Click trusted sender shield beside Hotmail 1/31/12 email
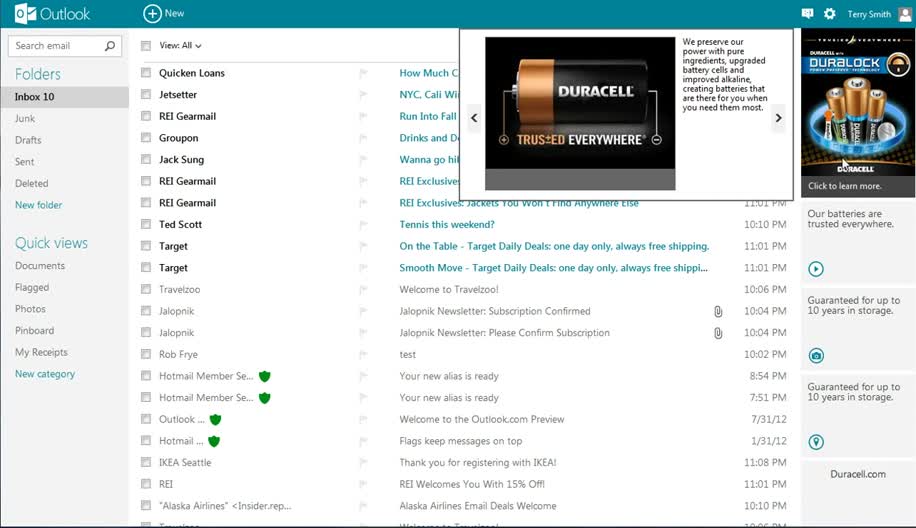Viewport: 916px width, 528px height. pyautogui.click(x=214, y=441)
